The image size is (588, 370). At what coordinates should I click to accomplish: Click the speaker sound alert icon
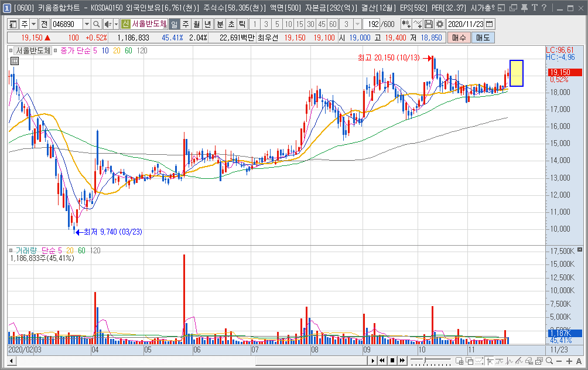coord(108,25)
